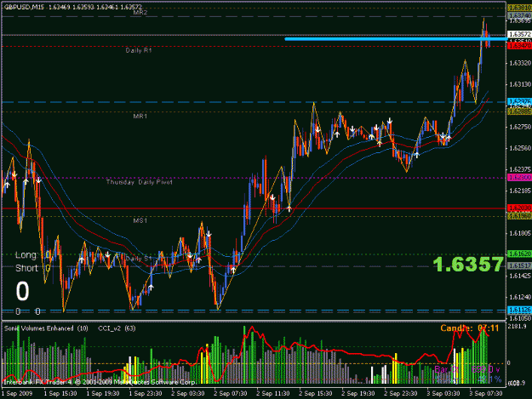The height and width of the screenshot is (399, 532).
Task: Click the 3 Sep 07:30 time label
Action: click(x=486, y=394)
